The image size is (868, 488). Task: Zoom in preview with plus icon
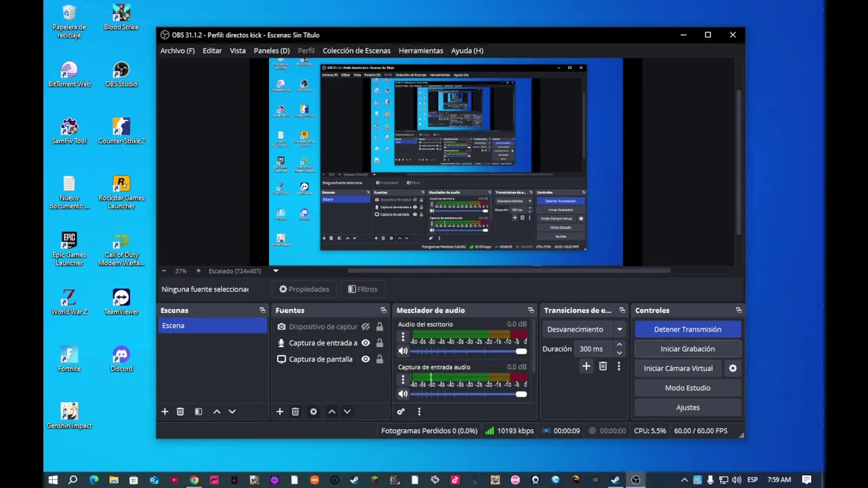(x=198, y=271)
